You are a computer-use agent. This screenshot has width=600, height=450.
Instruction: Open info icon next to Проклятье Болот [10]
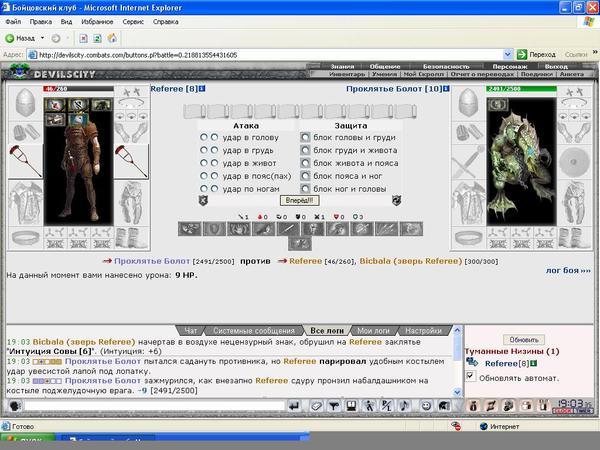446,89
